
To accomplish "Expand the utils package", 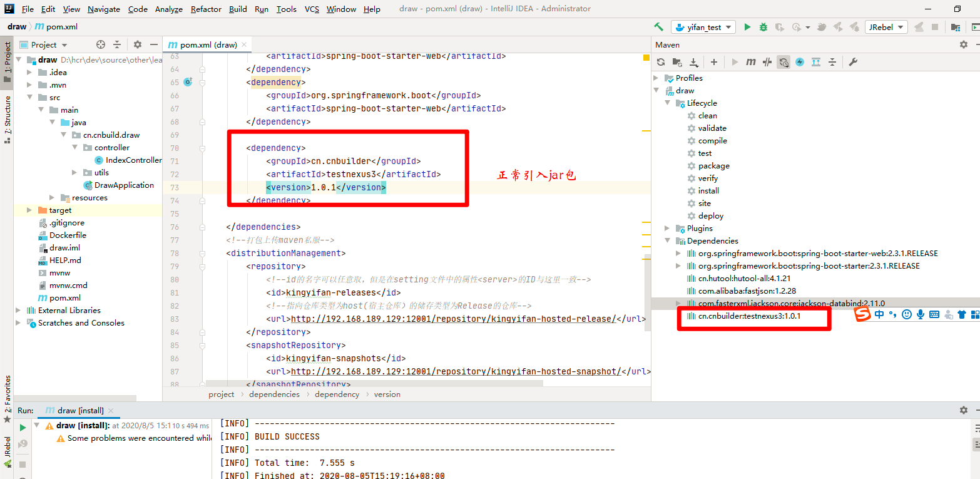I will tap(74, 173).
